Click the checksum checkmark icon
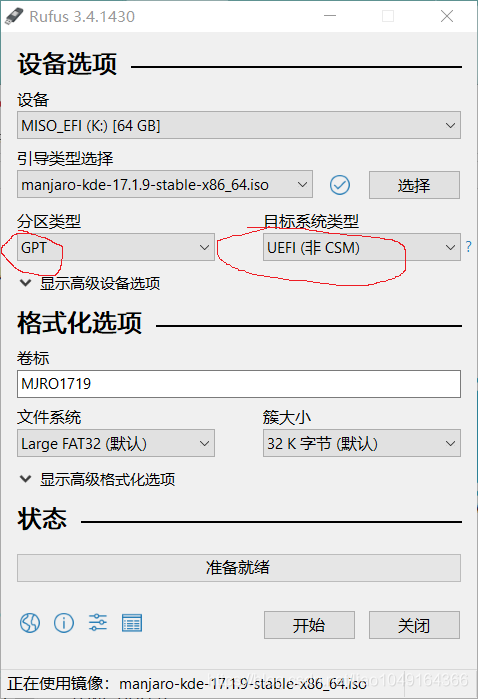Screen dimensions: 478x699 click(340, 185)
